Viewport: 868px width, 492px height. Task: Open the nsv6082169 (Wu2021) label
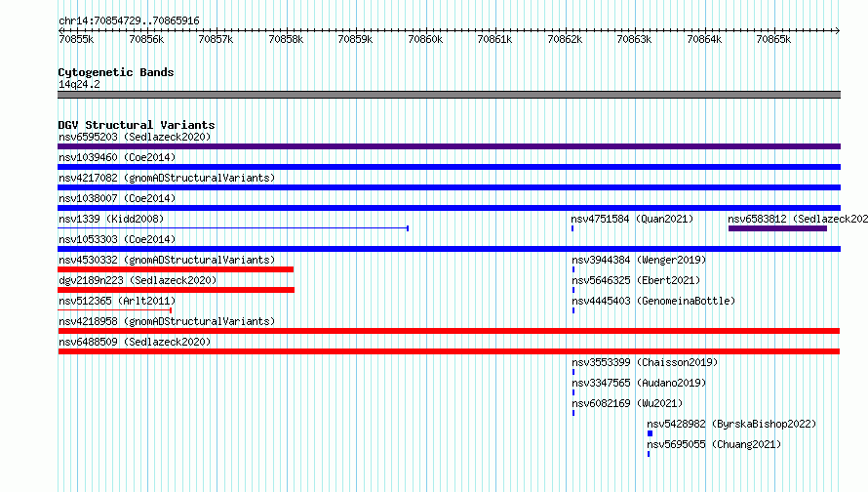point(627,403)
